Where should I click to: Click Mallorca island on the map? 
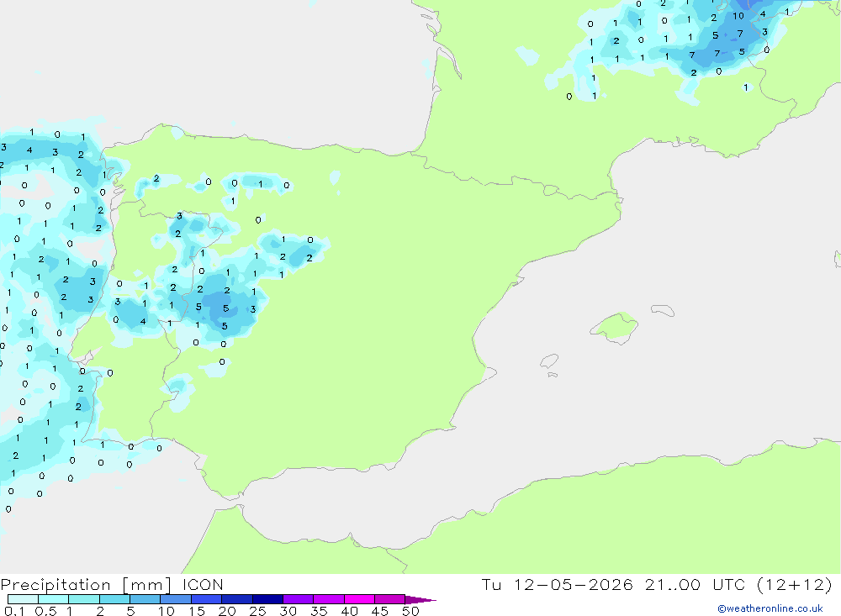(615, 326)
